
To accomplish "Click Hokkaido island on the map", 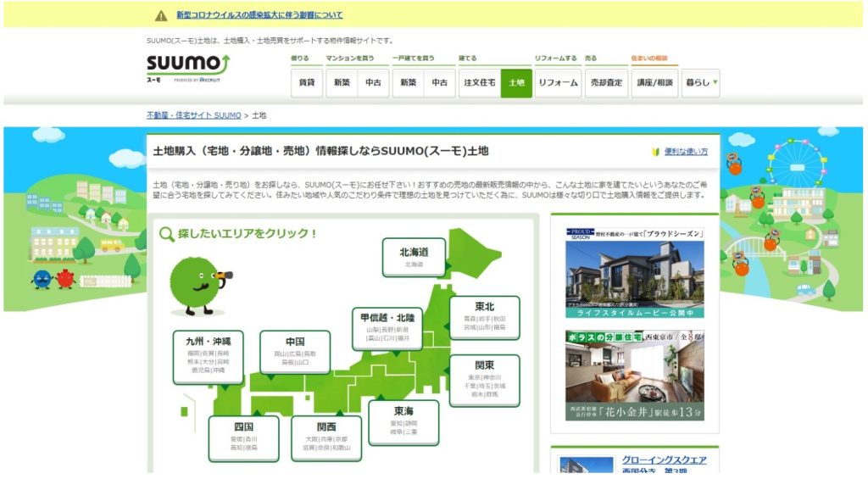I will click(471, 253).
